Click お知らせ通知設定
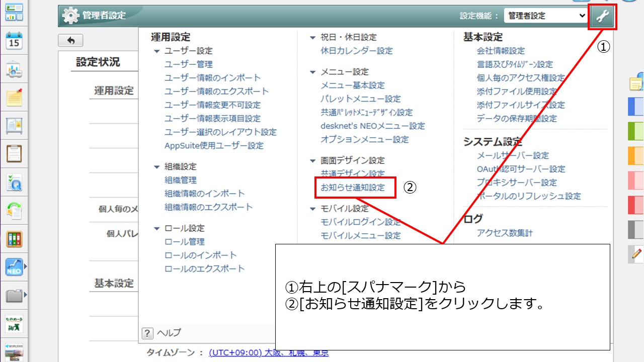The width and height of the screenshot is (644, 362). [x=353, y=188]
